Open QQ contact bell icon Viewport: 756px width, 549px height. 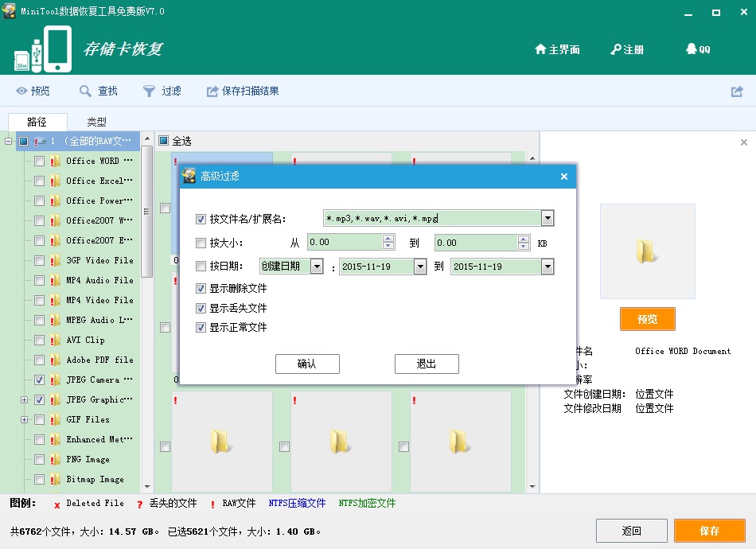point(692,49)
